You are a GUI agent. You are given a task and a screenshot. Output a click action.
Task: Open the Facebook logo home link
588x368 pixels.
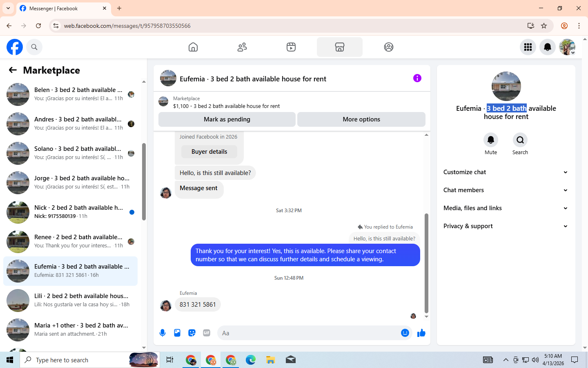point(15,47)
